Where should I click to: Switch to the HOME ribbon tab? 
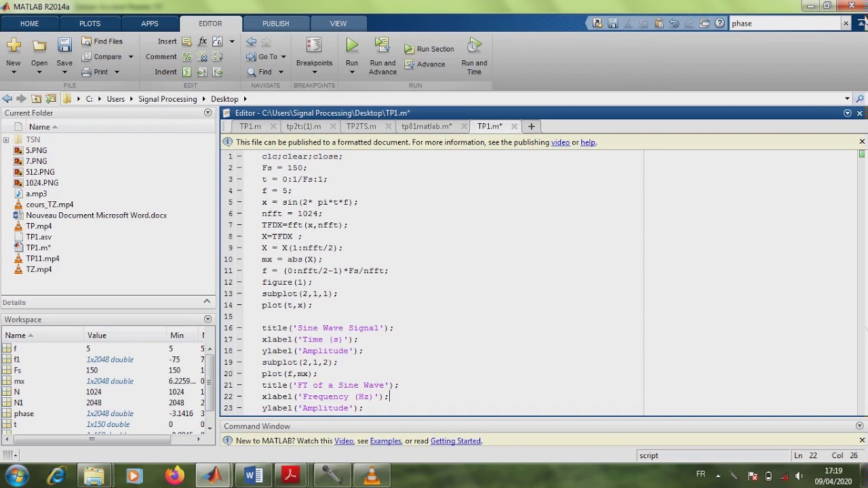[29, 24]
